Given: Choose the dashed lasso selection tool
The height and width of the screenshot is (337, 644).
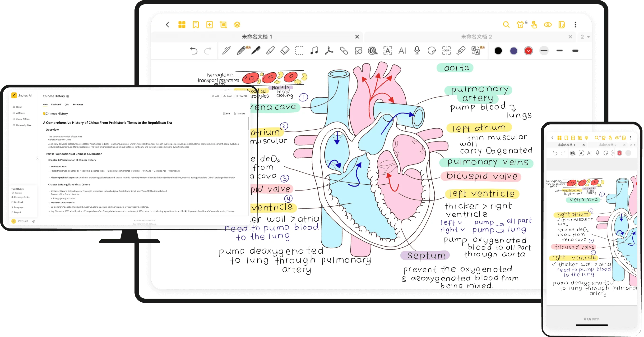Looking at the screenshot, I should coord(300,51).
